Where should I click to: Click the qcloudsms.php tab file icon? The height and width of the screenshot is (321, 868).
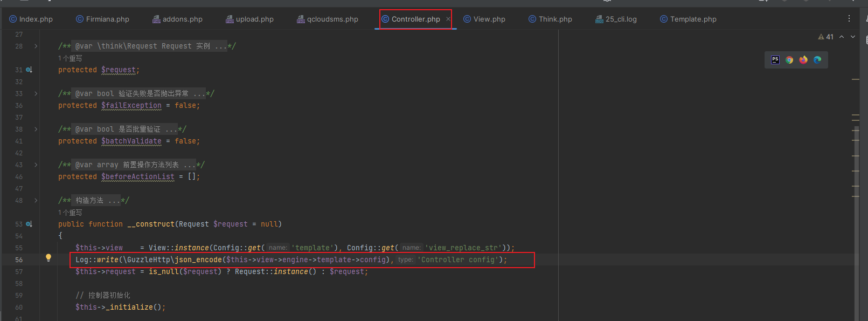(x=301, y=19)
